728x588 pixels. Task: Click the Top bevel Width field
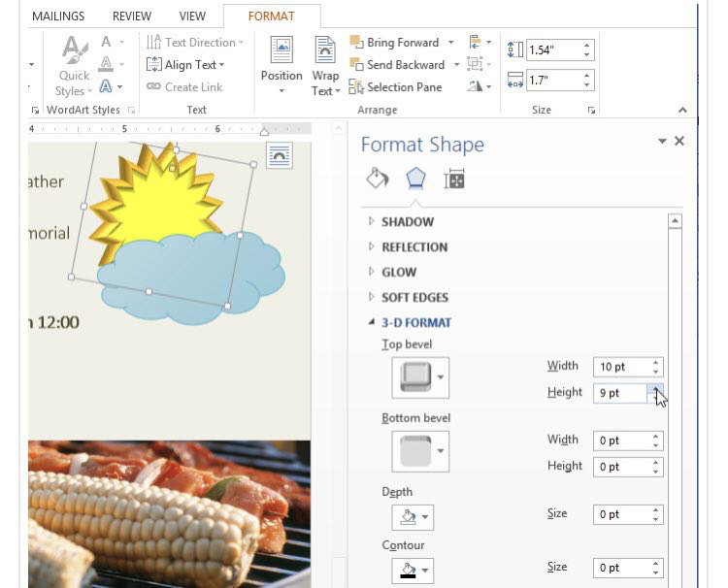(621, 367)
